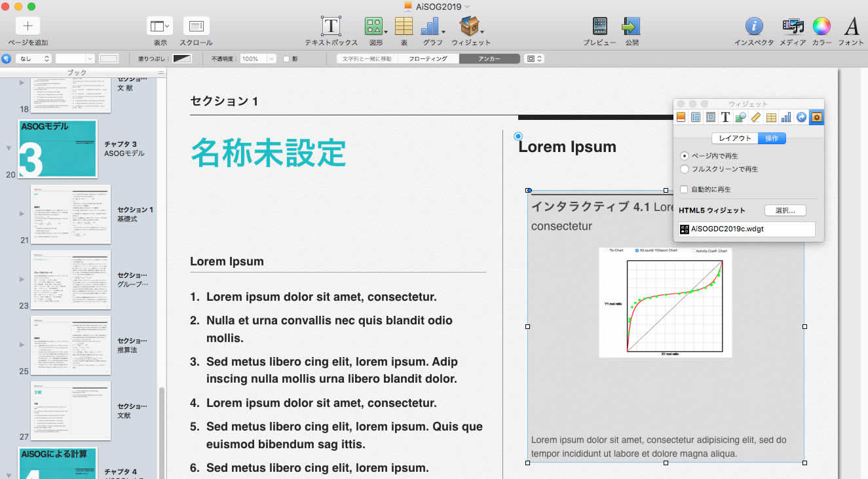This screenshot has width=868, height=479.
Task: Open the 表示 view menu in toolbar
Action: (160, 26)
